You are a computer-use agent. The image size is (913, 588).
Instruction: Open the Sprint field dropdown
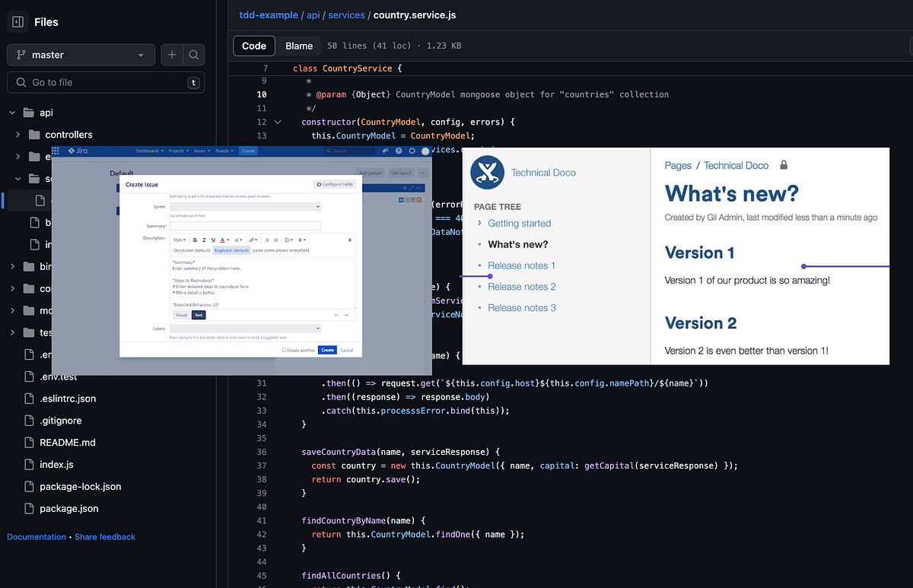point(317,207)
